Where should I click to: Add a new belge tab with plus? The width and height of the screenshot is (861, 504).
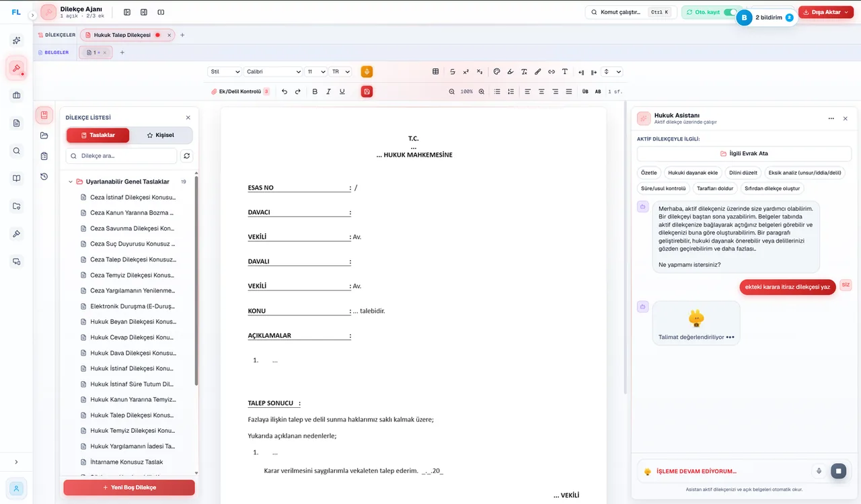122,52
